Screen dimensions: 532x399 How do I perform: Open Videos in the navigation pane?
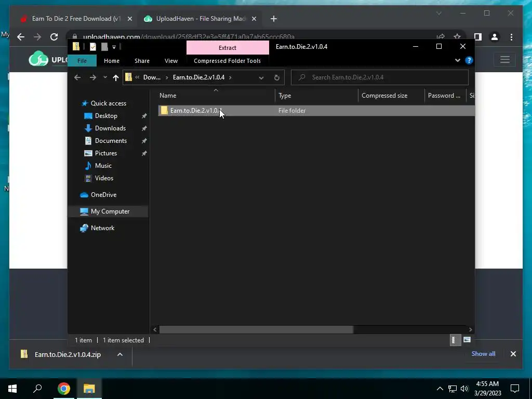104,178
